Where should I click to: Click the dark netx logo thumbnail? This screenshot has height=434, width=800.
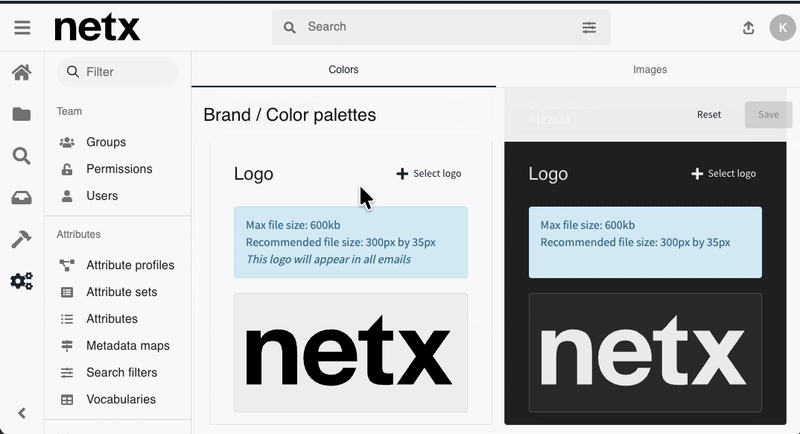pyautogui.click(x=645, y=352)
